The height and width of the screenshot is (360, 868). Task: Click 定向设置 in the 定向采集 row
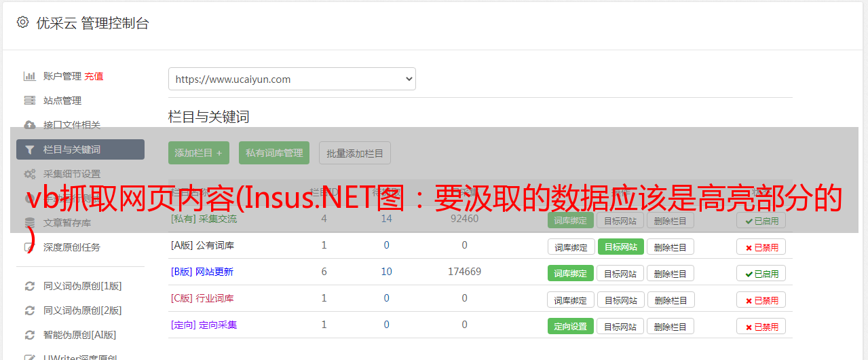571,327
